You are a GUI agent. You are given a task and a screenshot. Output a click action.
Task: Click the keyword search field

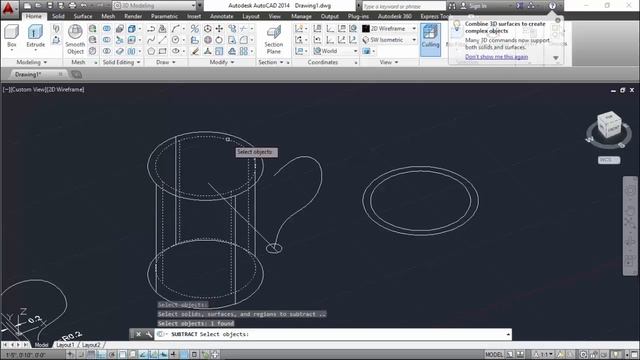pos(404,6)
